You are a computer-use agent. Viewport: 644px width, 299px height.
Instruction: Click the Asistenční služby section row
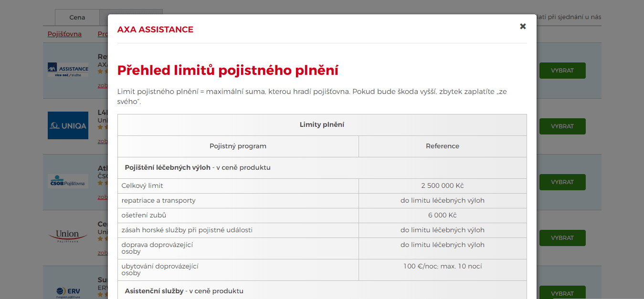pos(322,291)
